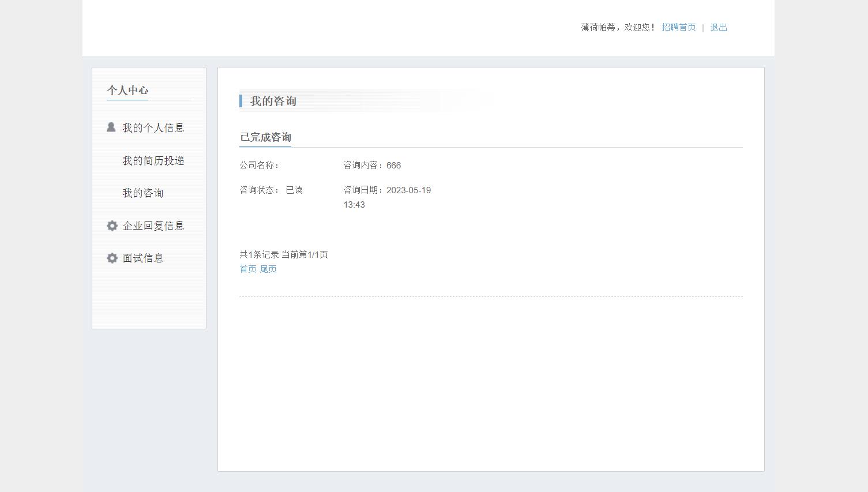The image size is (868, 492).
Task: Jump to 尾页 pagination link
Action: click(268, 269)
